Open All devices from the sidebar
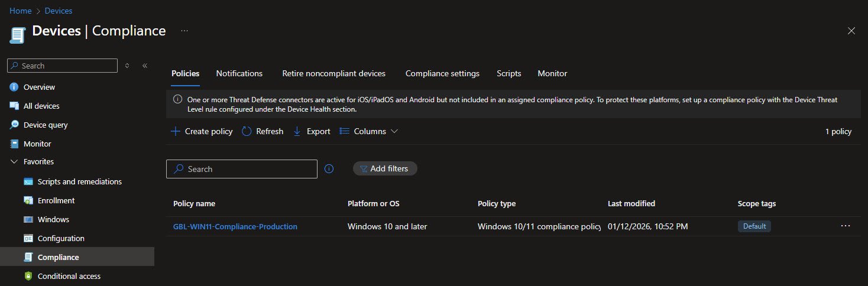 click(41, 106)
